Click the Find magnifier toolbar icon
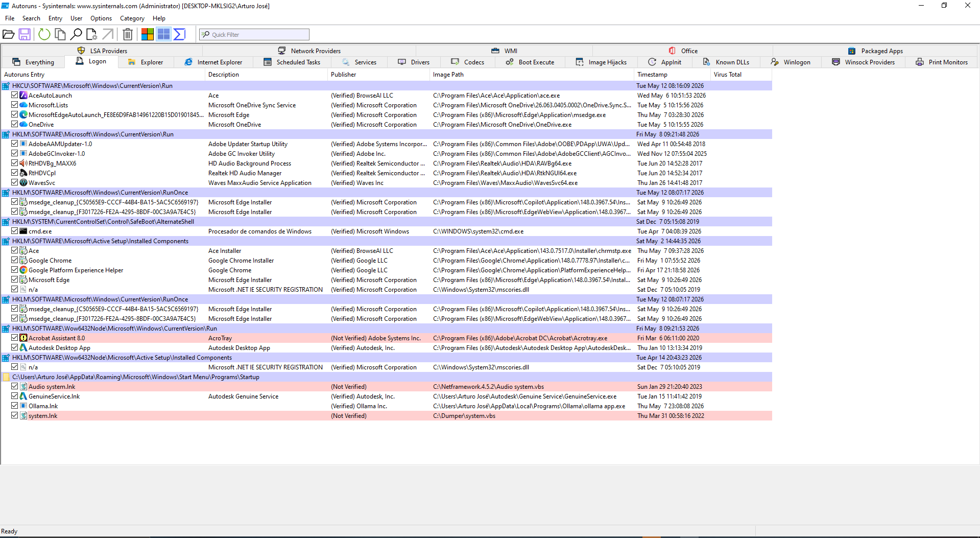The height and width of the screenshot is (538, 980). click(x=76, y=34)
